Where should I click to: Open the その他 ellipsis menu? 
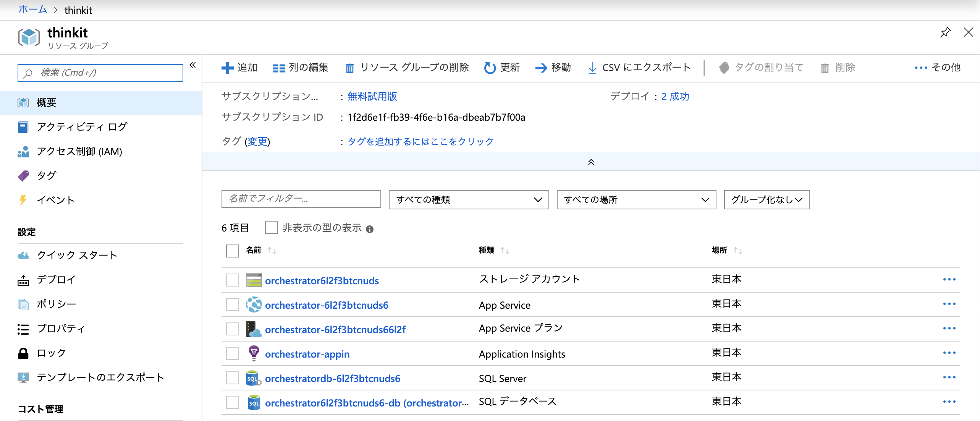click(937, 68)
